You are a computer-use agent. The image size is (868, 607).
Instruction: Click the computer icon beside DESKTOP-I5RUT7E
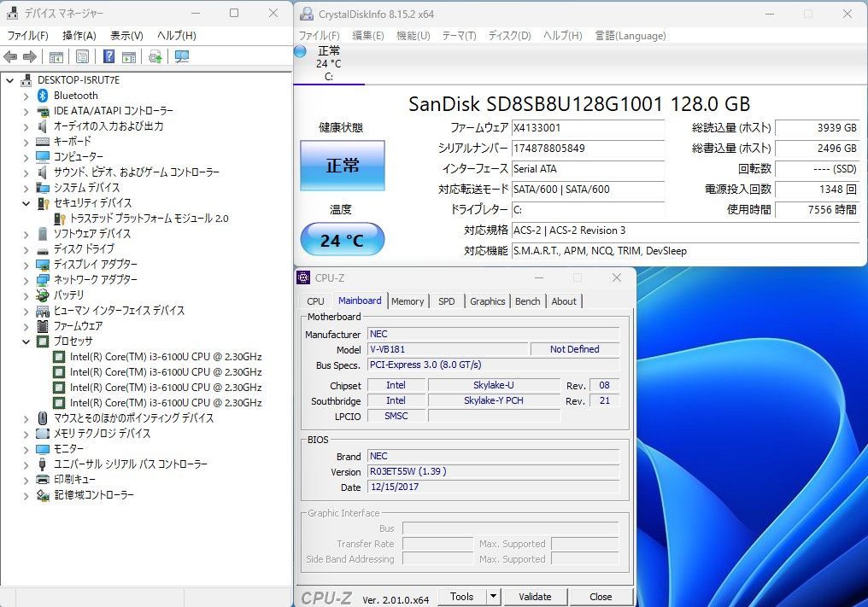coord(26,80)
